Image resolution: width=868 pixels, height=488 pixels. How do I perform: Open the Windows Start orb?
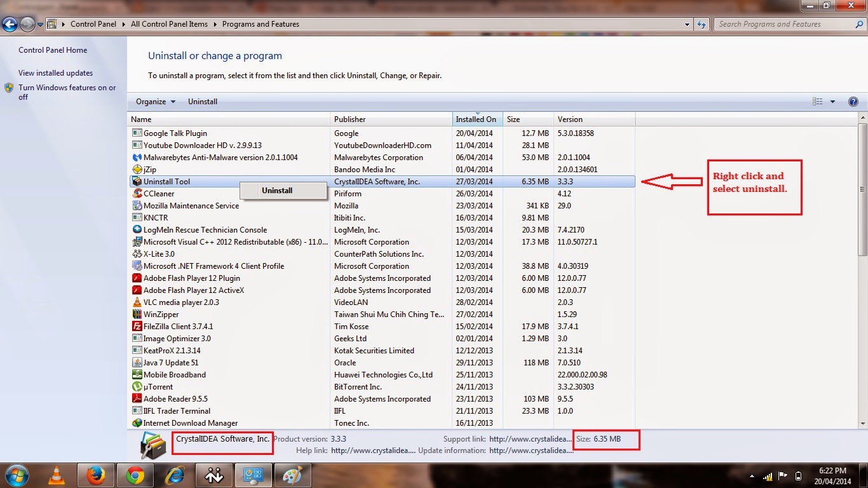tap(17, 475)
